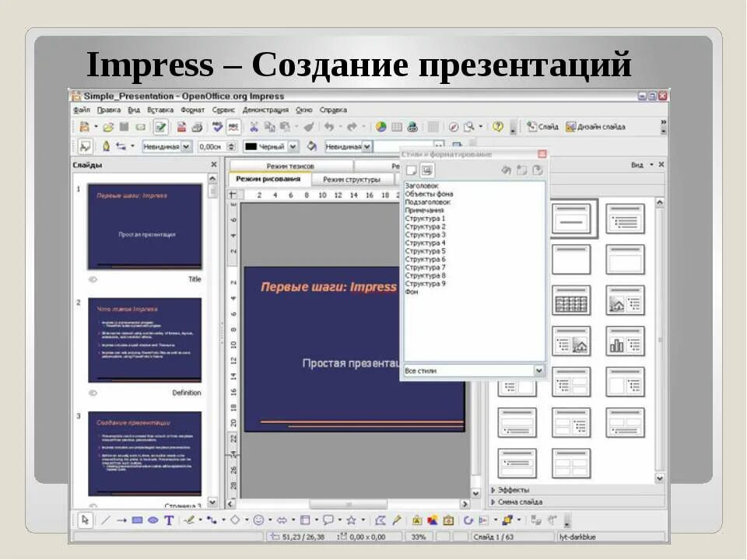Viewport: 747px width, 560px height.
Task: Select the slide 2 thumbnail in Слайды panel
Action: [x=145, y=340]
